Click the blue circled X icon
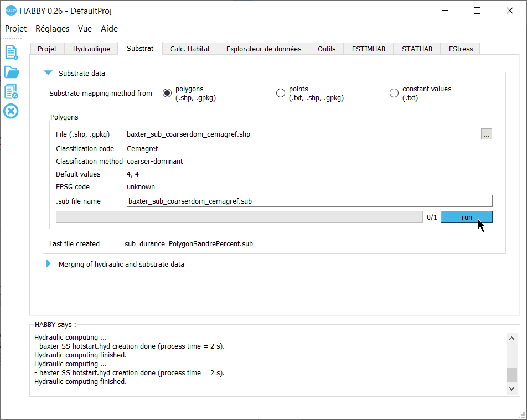 [x=11, y=111]
